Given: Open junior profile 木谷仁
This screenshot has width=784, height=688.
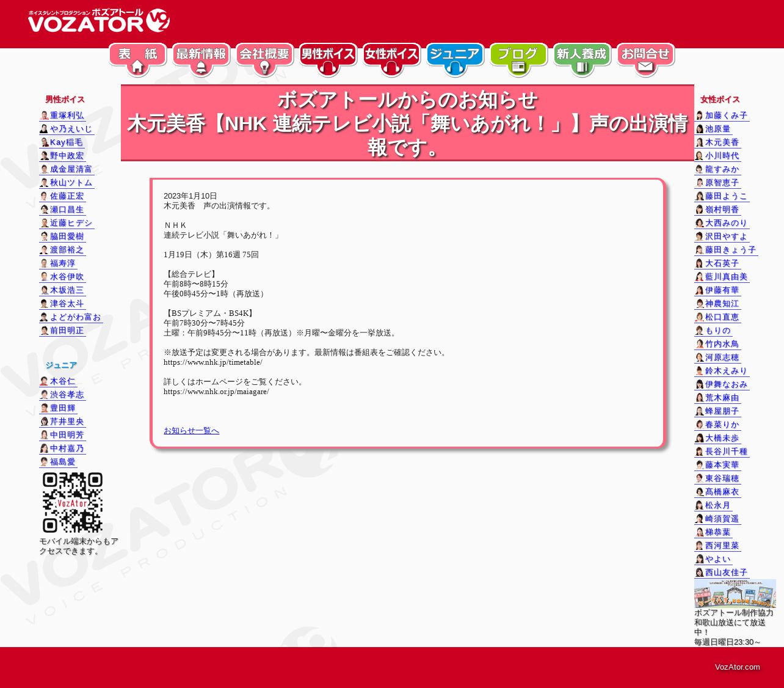Looking at the screenshot, I should pyautogui.click(x=58, y=381).
